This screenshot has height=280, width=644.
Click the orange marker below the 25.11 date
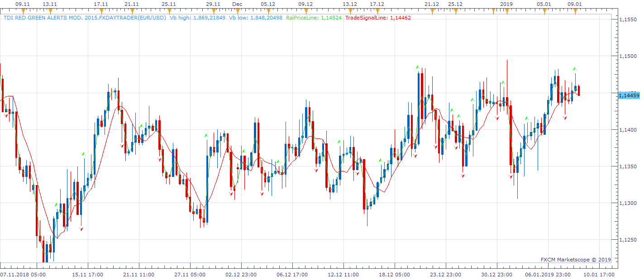coord(168,11)
